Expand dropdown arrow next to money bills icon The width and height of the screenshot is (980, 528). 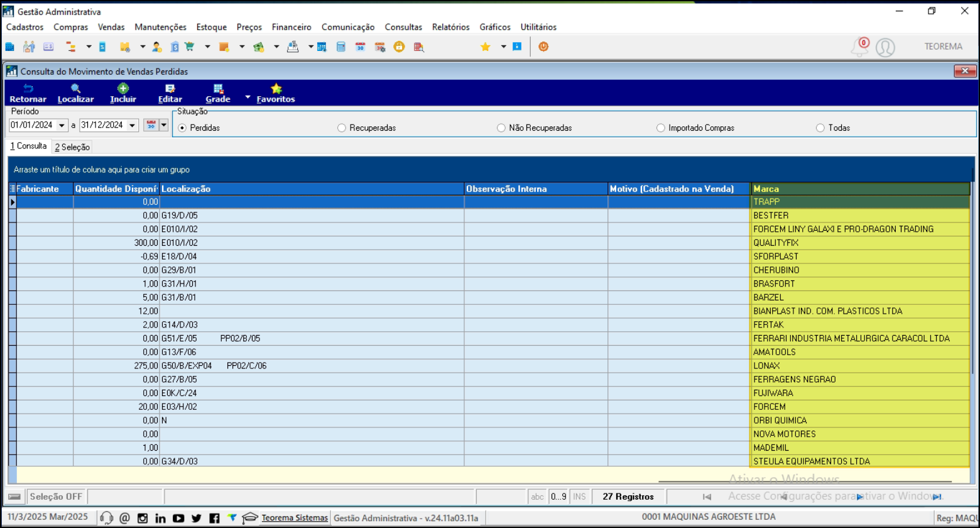tap(276, 47)
